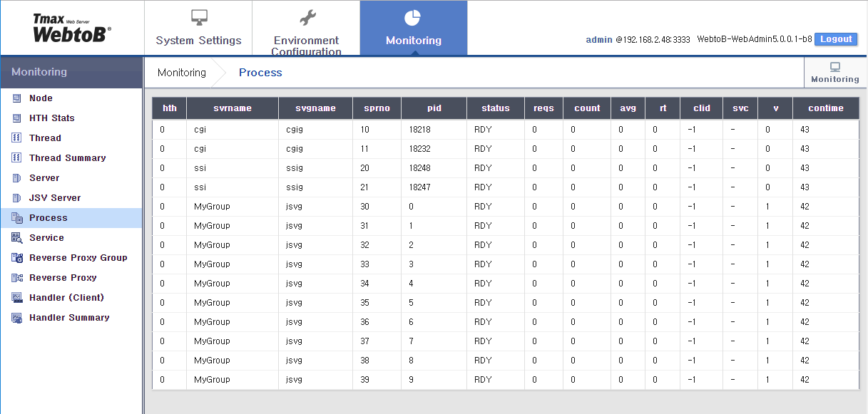Image resolution: width=868 pixels, height=414 pixels.
Task: Click the Reverse Proxy Group icon
Action: coord(16,258)
